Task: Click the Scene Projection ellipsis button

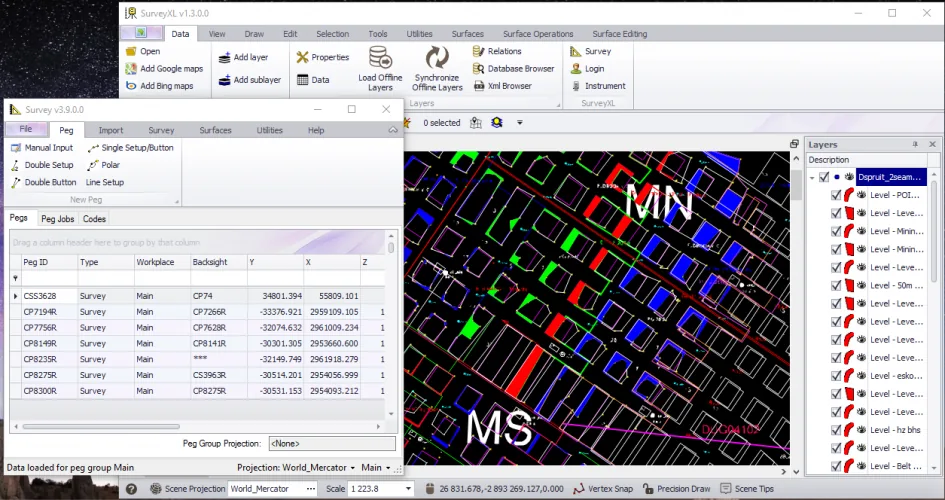Action: [311, 489]
